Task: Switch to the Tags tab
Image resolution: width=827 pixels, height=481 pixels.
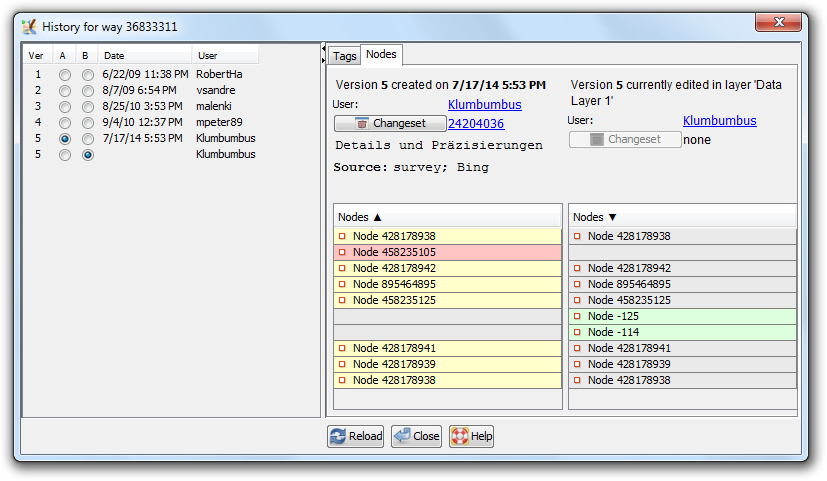Action: pyautogui.click(x=344, y=56)
